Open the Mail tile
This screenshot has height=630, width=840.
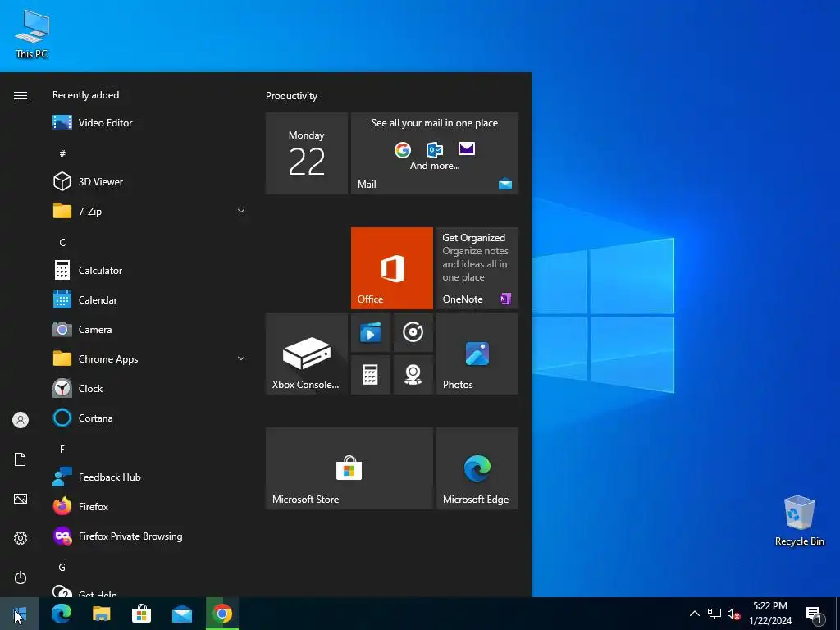pyautogui.click(x=435, y=153)
